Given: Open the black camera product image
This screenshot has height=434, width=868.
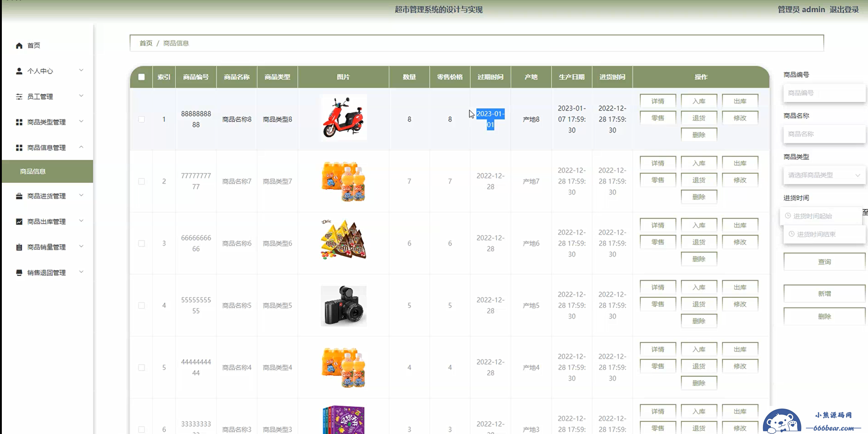Looking at the screenshot, I should [343, 306].
